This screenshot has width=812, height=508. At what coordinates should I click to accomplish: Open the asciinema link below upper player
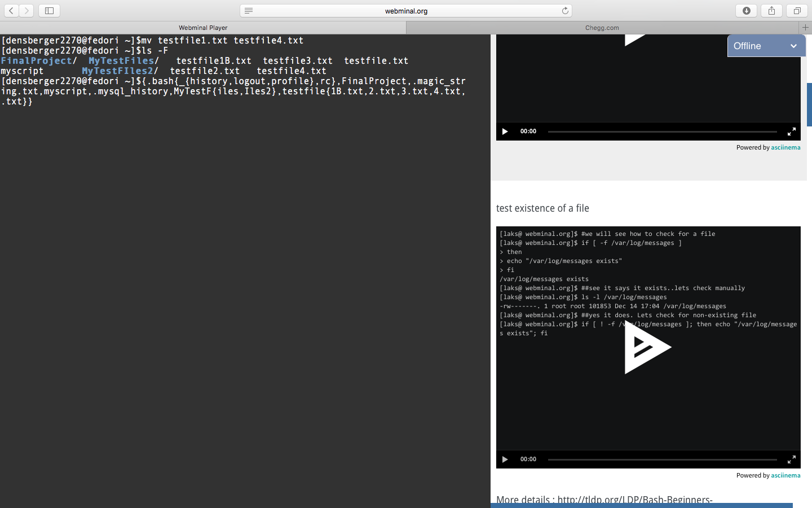785,147
